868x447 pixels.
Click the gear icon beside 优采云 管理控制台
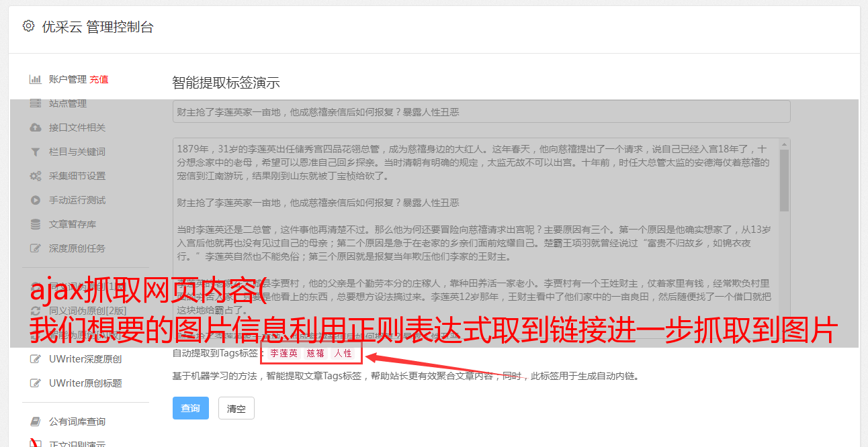click(28, 26)
